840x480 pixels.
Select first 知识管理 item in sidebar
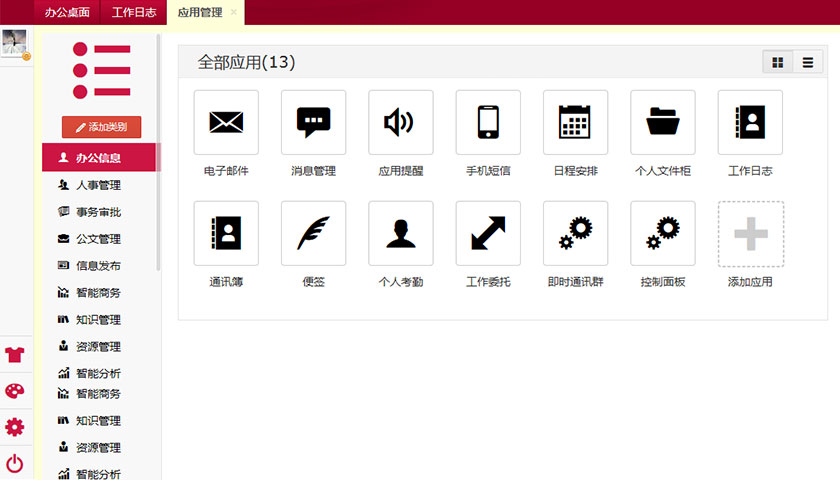[x=99, y=319]
